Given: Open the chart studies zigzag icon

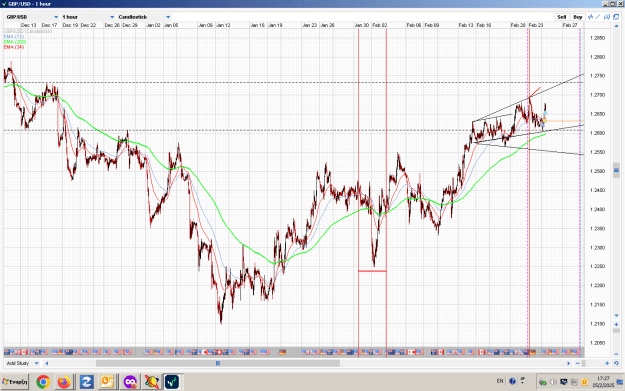Looking at the screenshot, I should click(591, 17).
